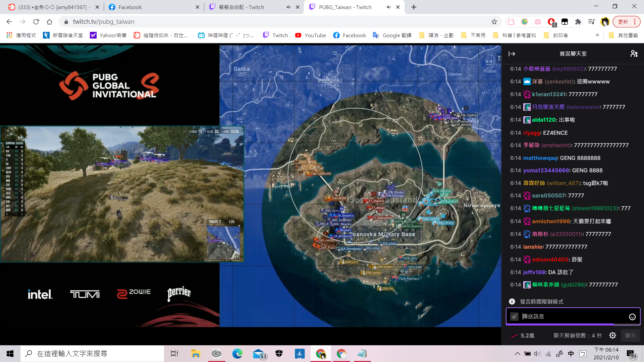This screenshot has height=362, width=644.
Task: Go to the browser home page
Action: coord(49,22)
